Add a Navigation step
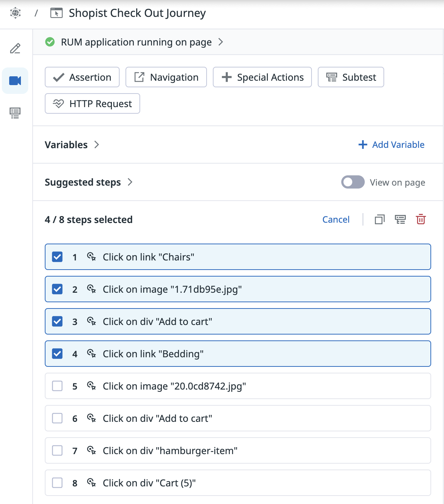 click(x=166, y=77)
